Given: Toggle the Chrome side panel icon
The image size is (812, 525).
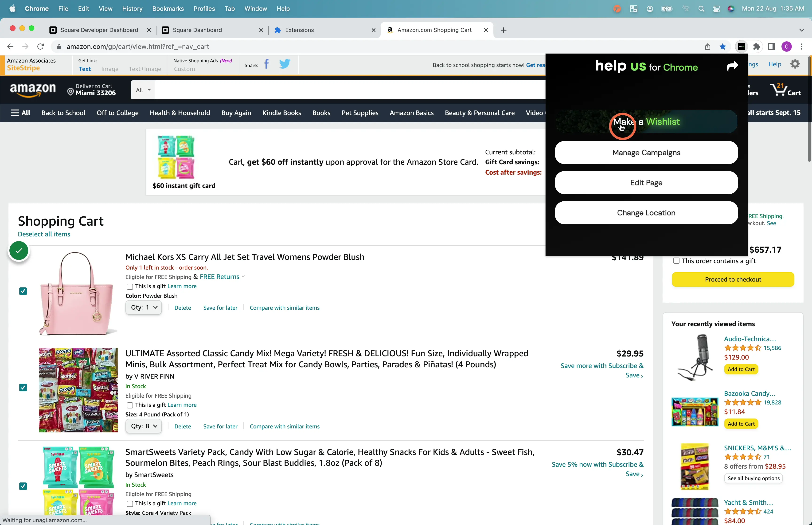Looking at the screenshot, I should [771, 47].
